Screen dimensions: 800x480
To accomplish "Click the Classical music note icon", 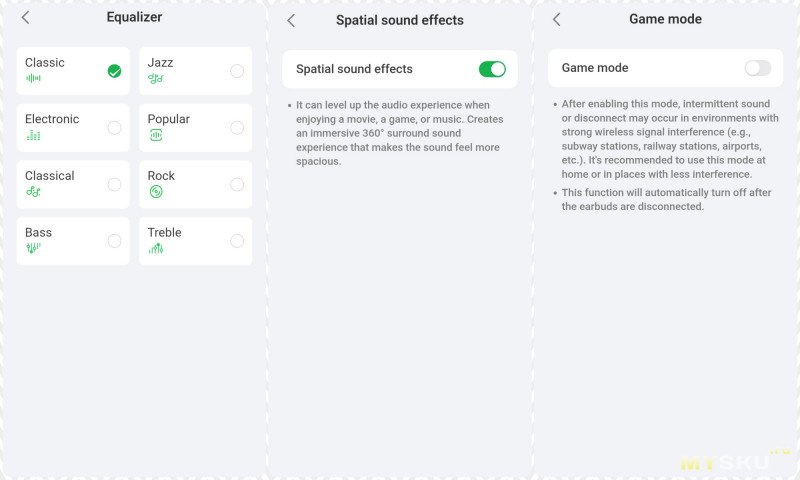I will [33, 192].
